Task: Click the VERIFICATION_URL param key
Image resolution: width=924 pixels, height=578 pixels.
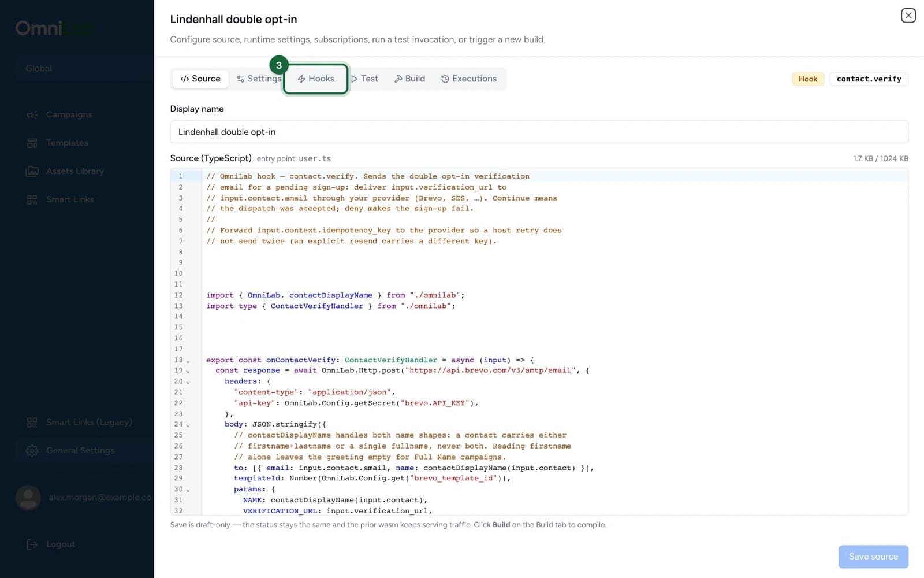Action: [x=280, y=511]
